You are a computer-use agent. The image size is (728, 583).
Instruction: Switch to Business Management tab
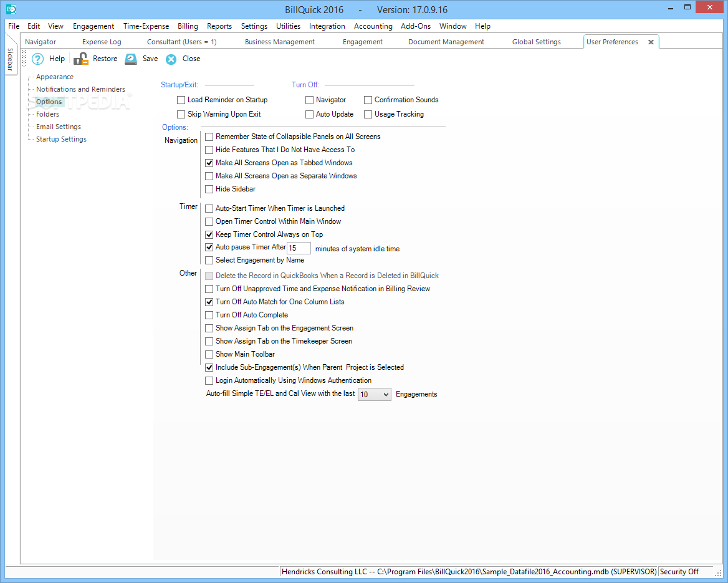[279, 42]
